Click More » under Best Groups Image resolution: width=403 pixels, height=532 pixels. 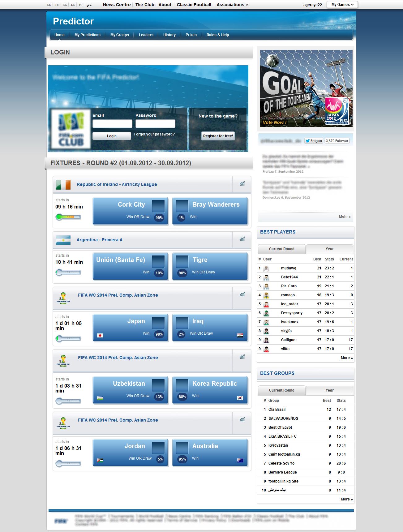(x=347, y=499)
